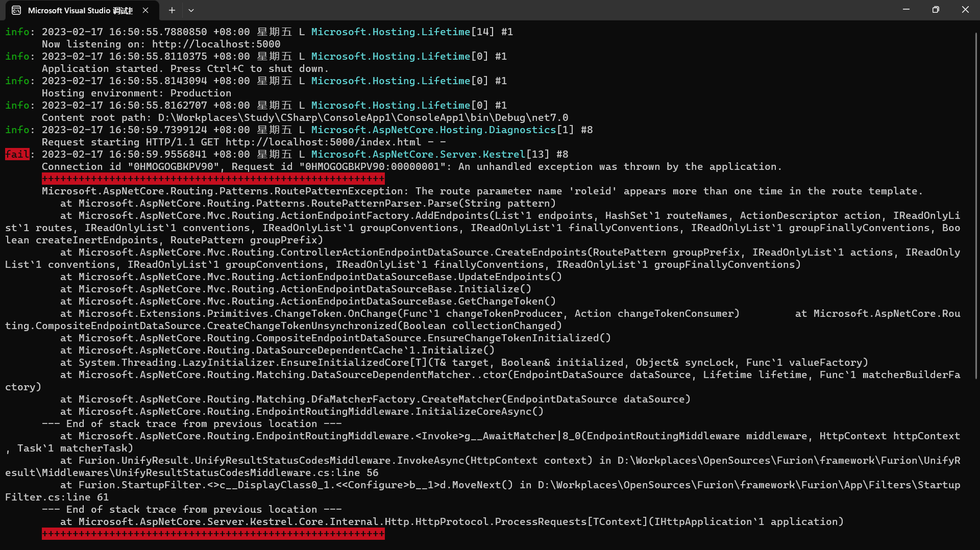The image size is (980, 550).
Task: Open a new terminal tab with plus button
Action: coord(172,10)
